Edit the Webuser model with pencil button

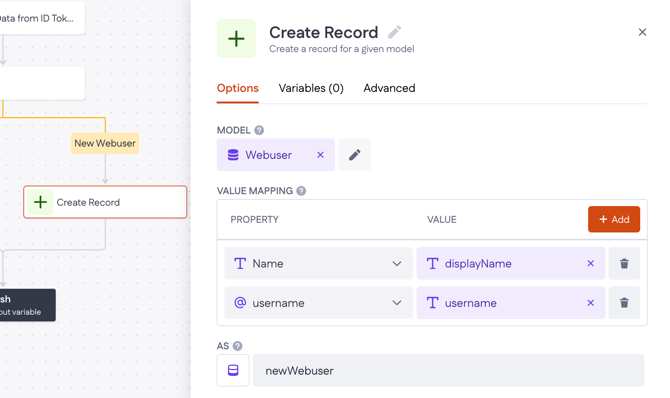coord(355,155)
